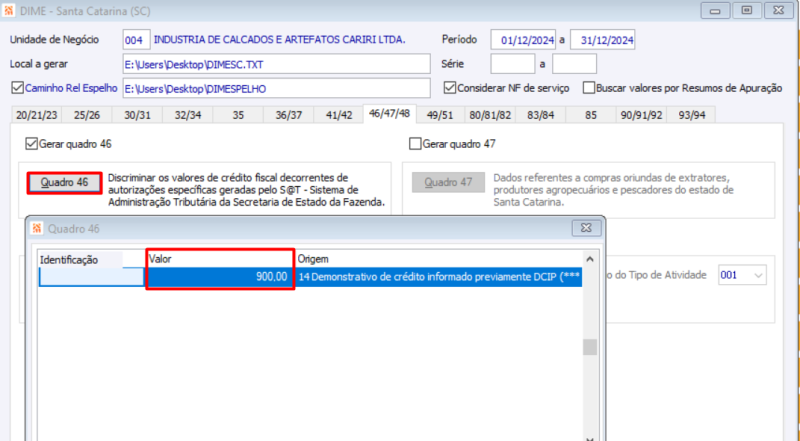The width and height of the screenshot is (800, 441).
Task: Go to the 90/91/92 tab
Action: click(641, 115)
